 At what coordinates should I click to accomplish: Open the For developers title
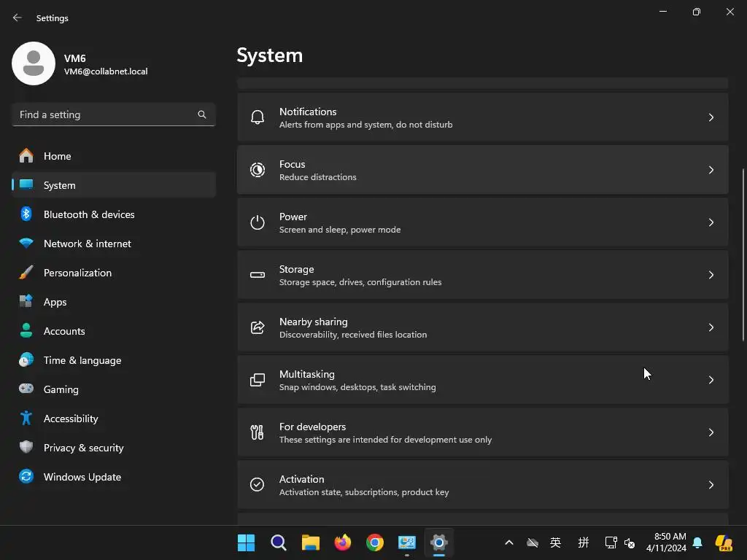pyautogui.click(x=312, y=427)
